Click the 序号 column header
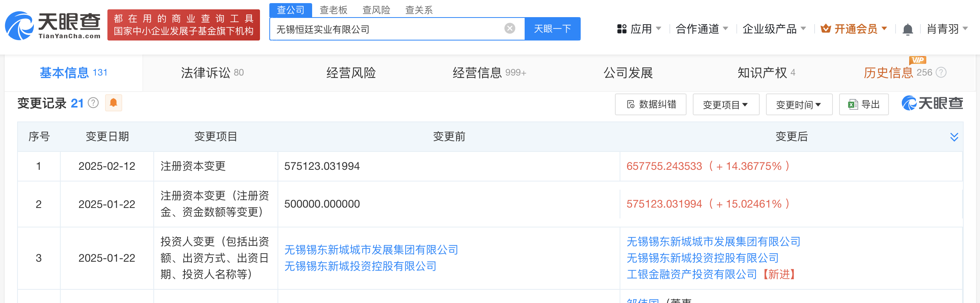The image size is (980, 303). (x=39, y=137)
